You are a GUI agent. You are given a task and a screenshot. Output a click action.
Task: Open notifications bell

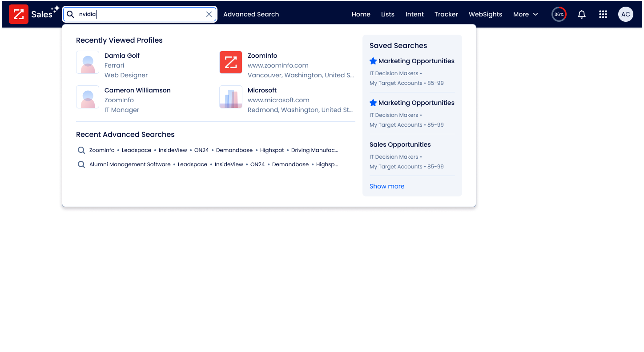point(582,14)
